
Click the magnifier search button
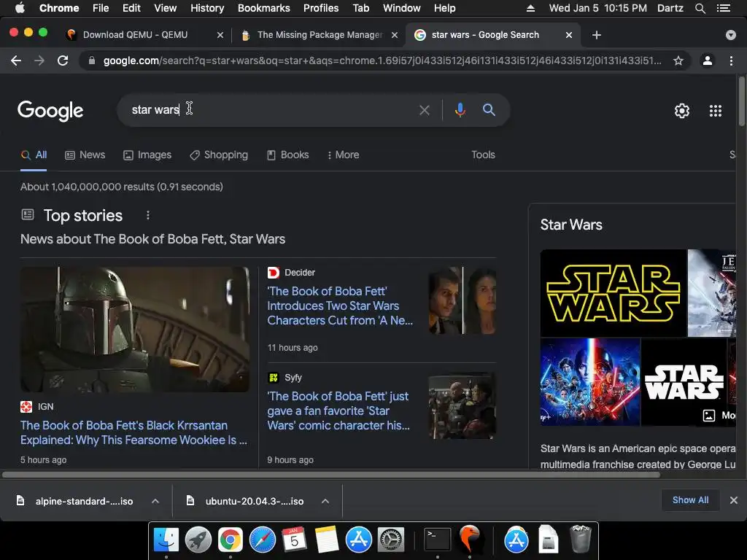[x=489, y=110]
